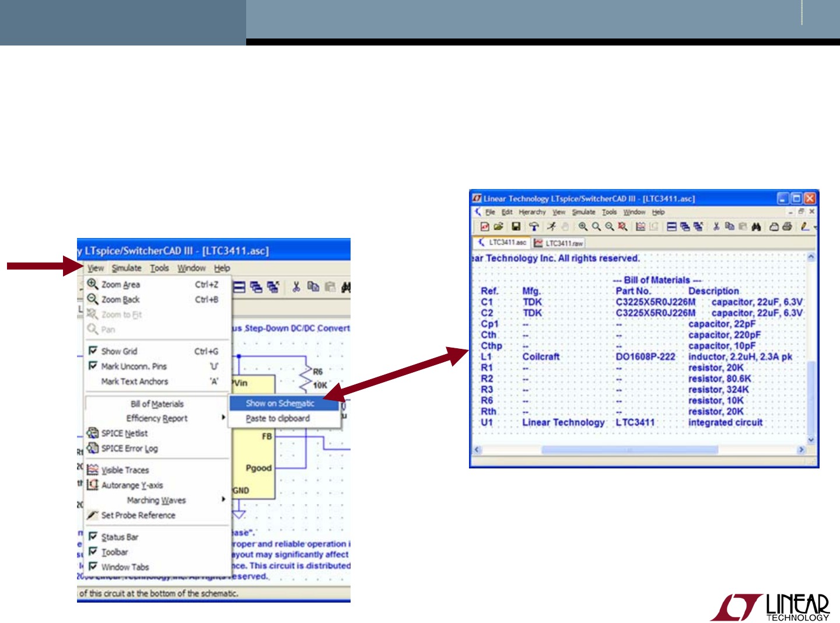The height and width of the screenshot is (623, 840).
Task: Choose Visible Traces menu entry
Action: coord(157,470)
